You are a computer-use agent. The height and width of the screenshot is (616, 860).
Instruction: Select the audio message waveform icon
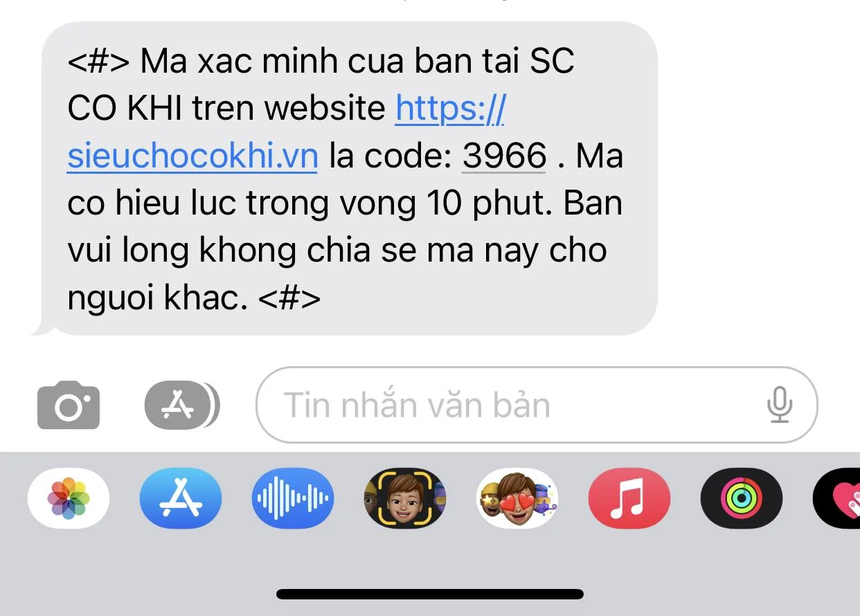tap(293, 498)
